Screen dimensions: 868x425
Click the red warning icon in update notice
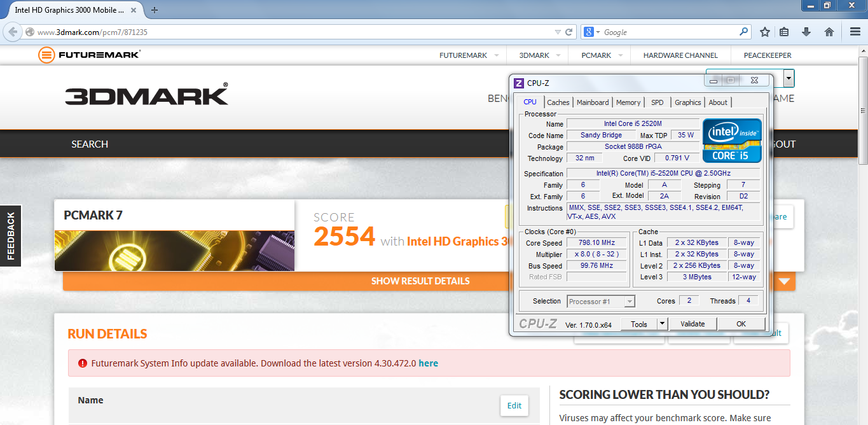(x=83, y=363)
